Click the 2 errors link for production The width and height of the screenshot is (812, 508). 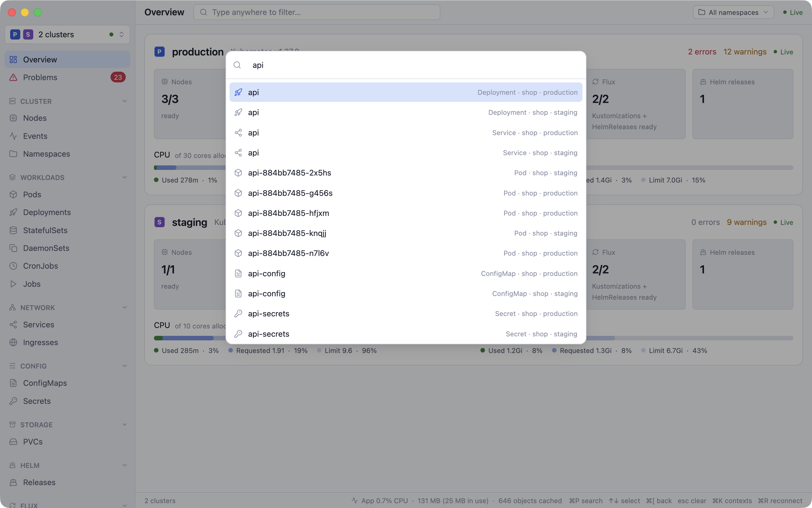702,52
